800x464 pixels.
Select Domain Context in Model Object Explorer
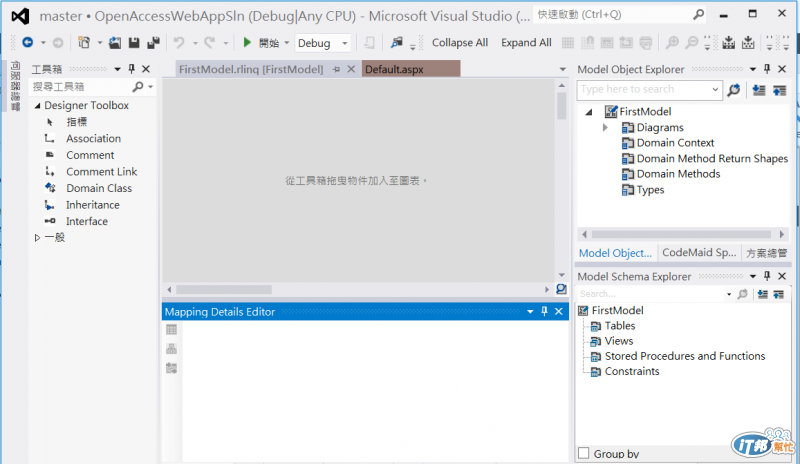click(x=675, y=143)
